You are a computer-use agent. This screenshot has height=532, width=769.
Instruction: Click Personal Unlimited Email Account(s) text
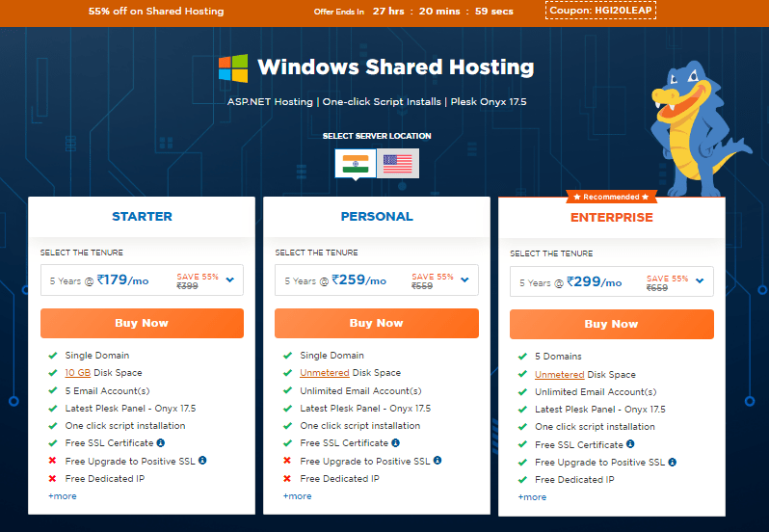(361, 390)
